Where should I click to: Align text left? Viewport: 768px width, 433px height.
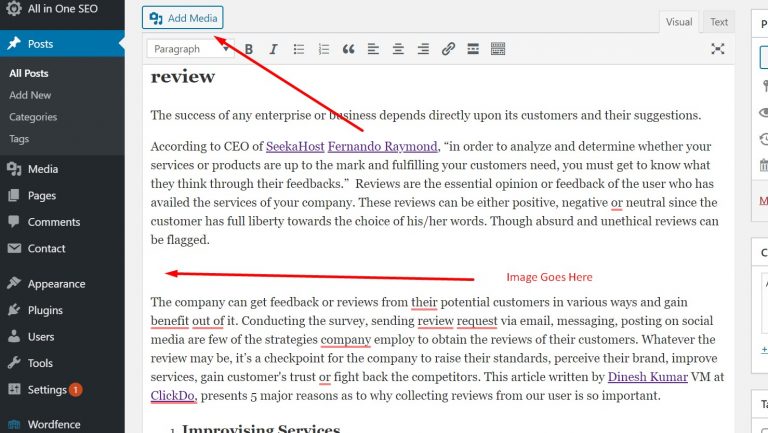pos(373,49)
